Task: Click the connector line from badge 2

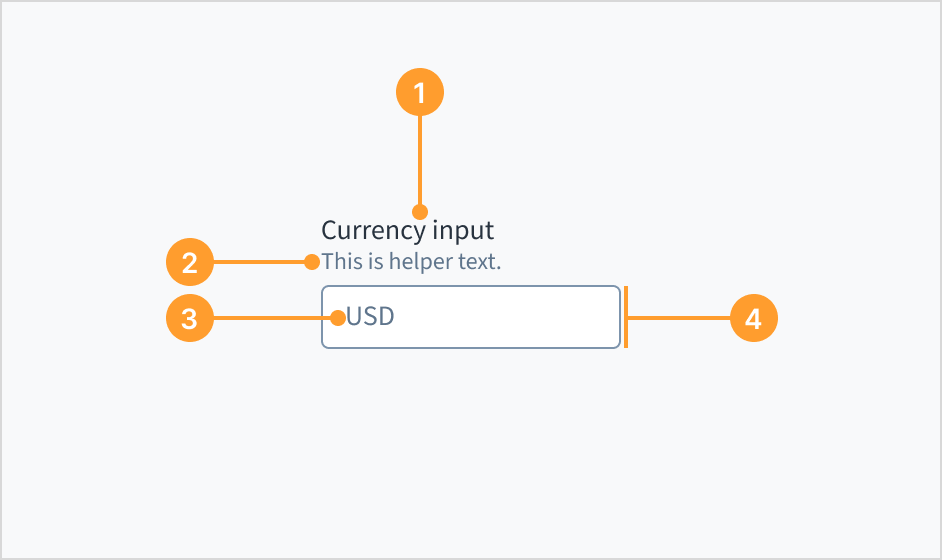Action: coord(260,263)
